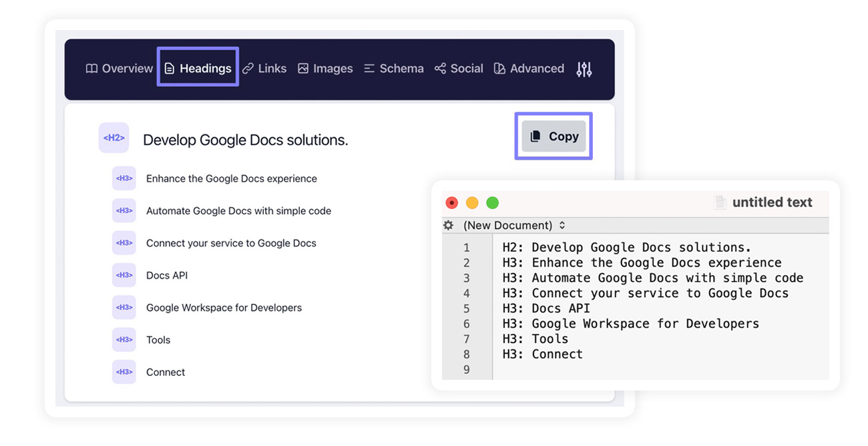Select the Headings tab
The image size is (868, 446).
click(198, 68)
